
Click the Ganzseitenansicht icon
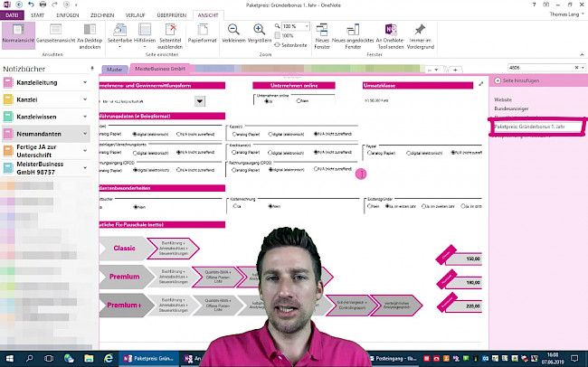point(54,34)
